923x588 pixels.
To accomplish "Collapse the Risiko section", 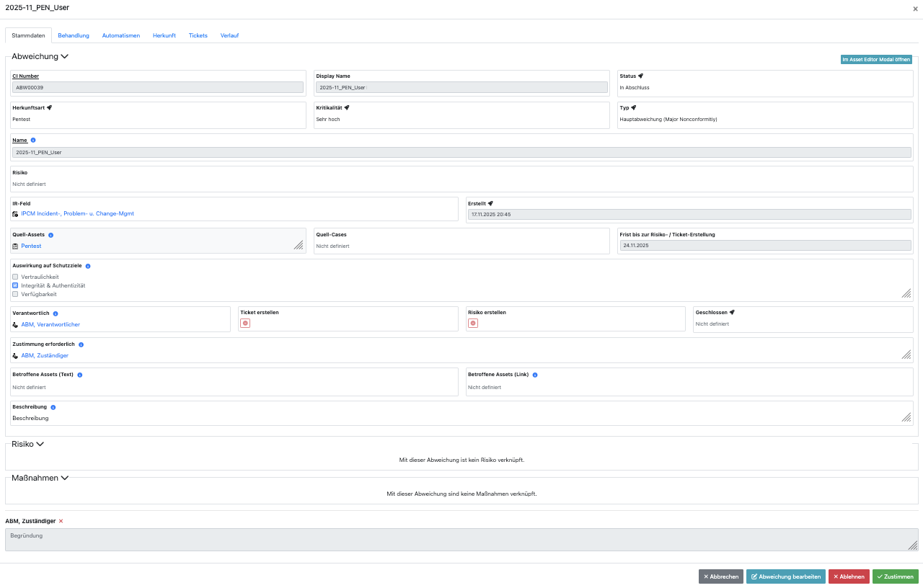I will point(40,444).
